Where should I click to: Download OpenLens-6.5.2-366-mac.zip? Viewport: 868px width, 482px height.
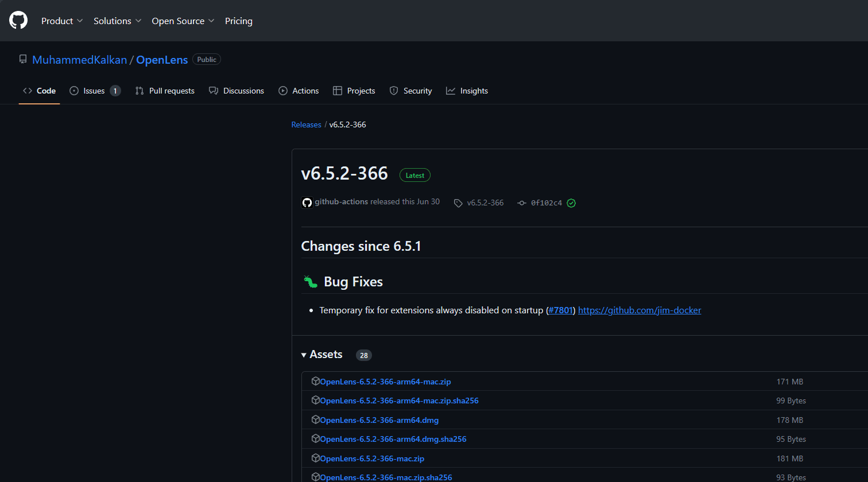372,458
